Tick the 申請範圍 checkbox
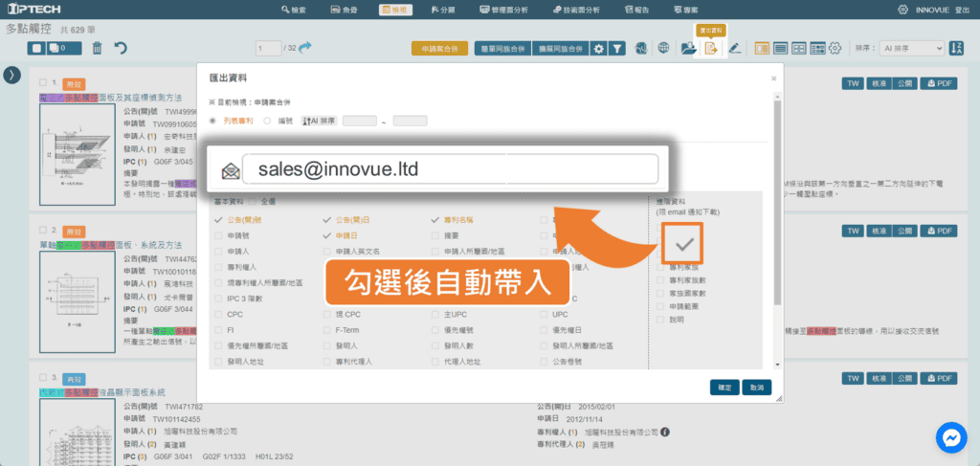980x466 pixels. point(661,305)
